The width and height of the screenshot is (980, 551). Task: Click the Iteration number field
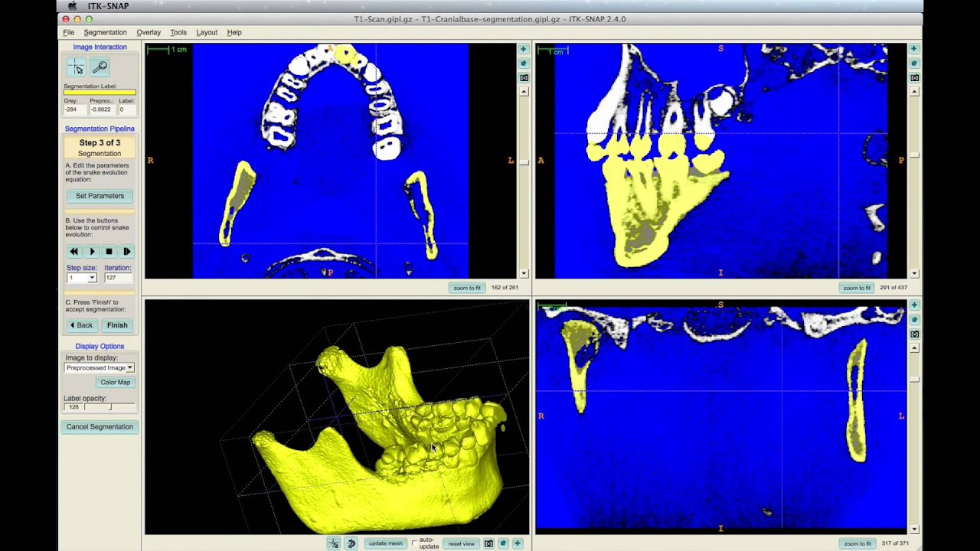[119, 278]
